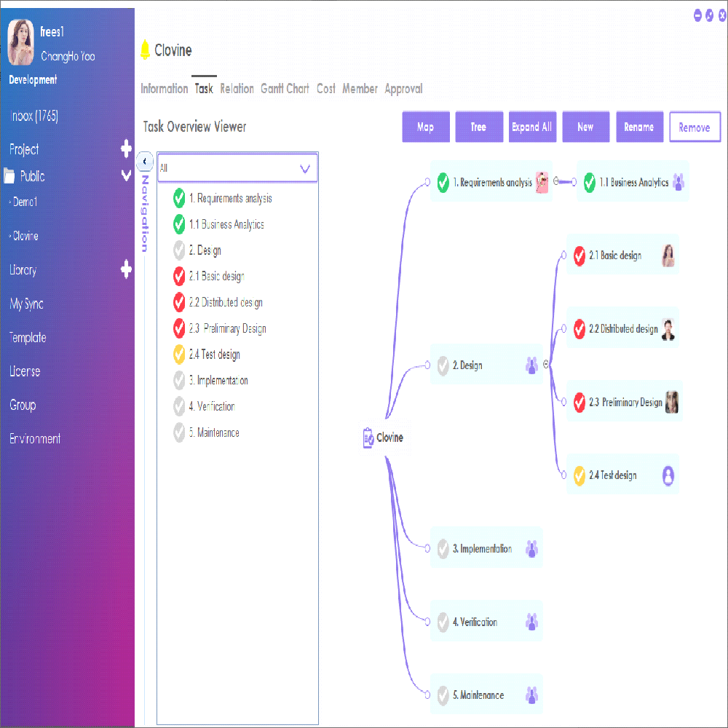Click the plus icon next to Project
The height and width of the screenshot is (728, 728).
(x=126, y=149)
